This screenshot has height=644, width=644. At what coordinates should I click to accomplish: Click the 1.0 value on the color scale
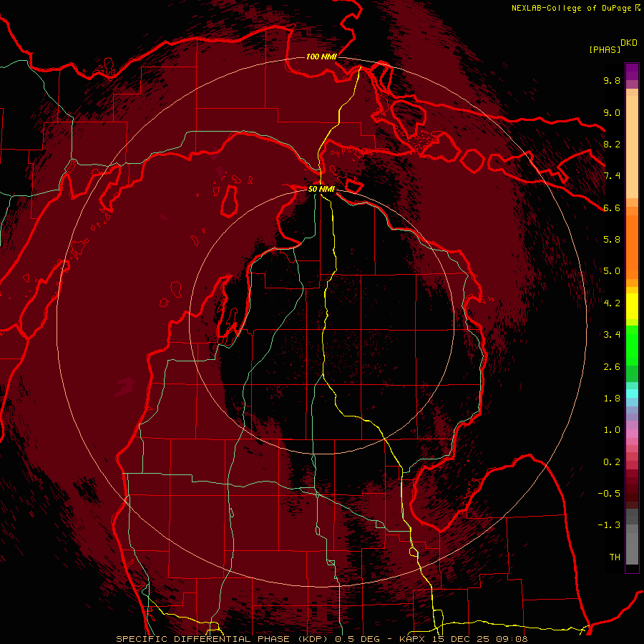pos(612,430)
